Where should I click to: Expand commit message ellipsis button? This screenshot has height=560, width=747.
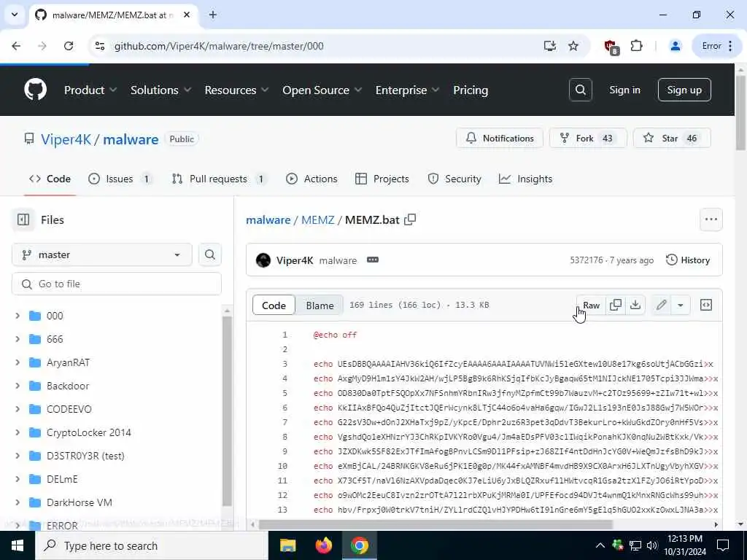pos(373,260)
